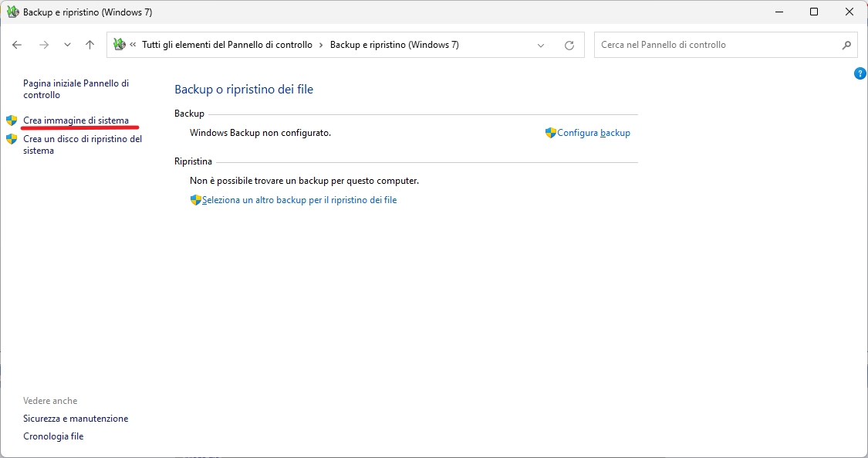Refresh the page with the refresh icon
Viewport: 868px width, 458px height.
(569, 46)
